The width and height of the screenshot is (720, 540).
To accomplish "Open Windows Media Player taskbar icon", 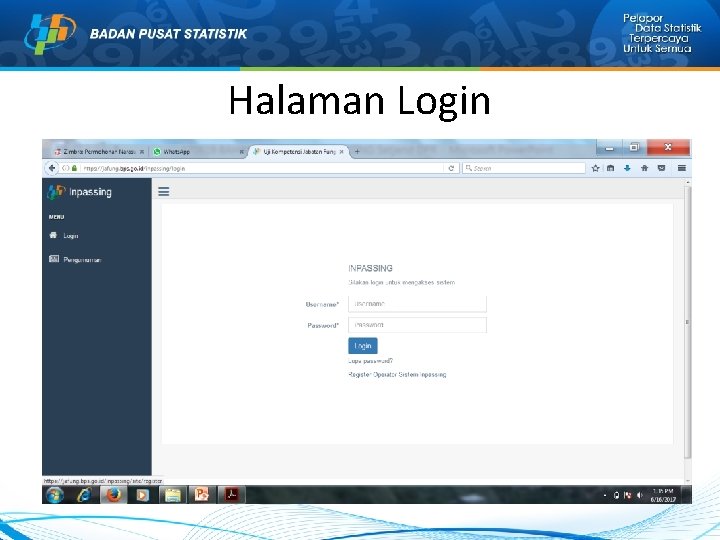I will [x=142, y=495].
